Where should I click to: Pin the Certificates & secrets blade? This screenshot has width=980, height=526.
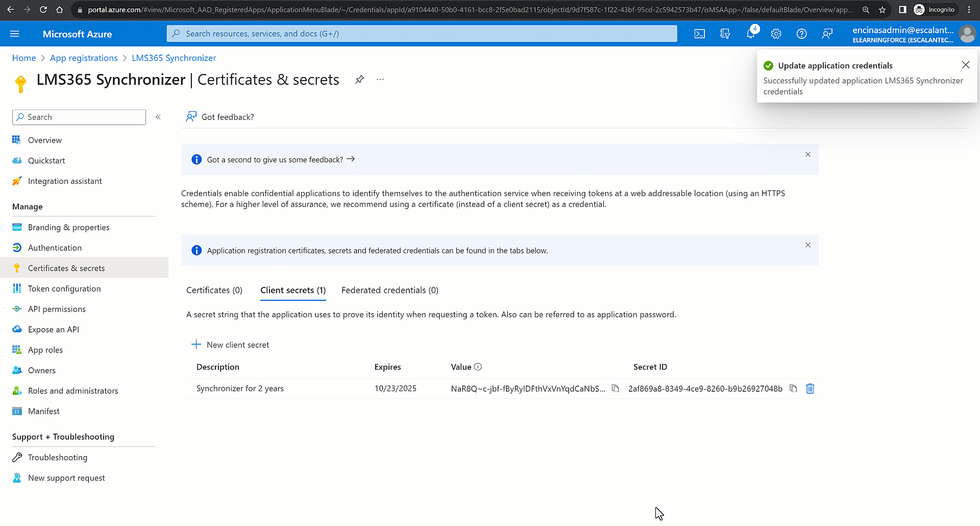(x=359, y=79)
